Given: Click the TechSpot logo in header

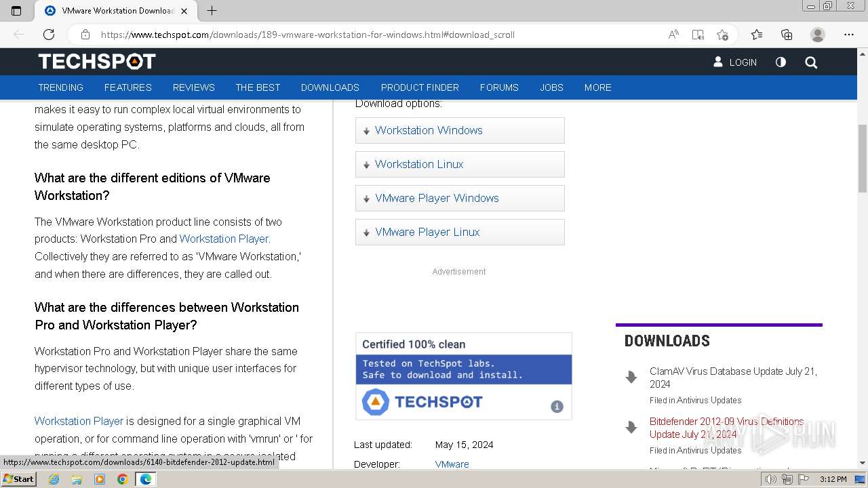Looking at the screenshot, I should [x=97, y=62].
